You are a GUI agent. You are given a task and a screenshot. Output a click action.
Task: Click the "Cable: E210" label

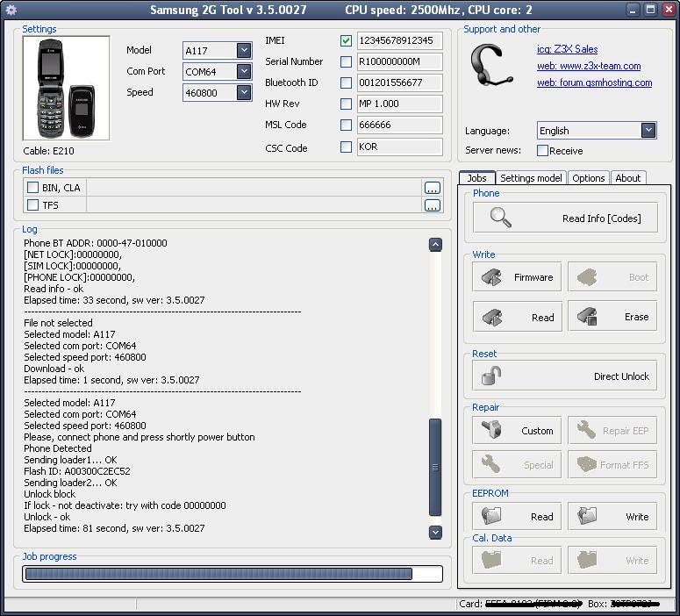pos(48,151)
